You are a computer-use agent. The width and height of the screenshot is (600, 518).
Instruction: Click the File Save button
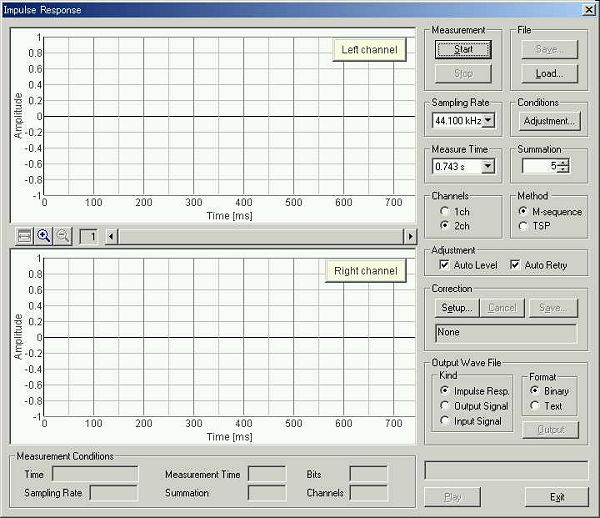pos(549,49)
